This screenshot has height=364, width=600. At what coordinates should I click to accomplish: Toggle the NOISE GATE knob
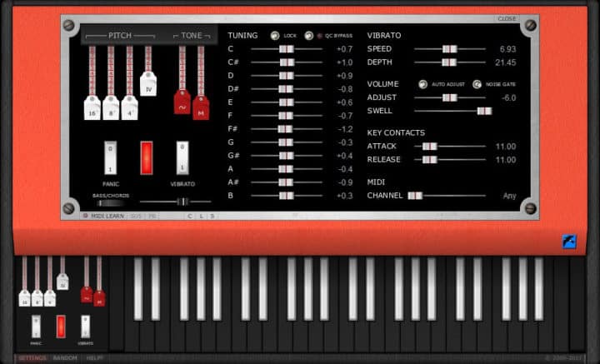pos(477,84)
